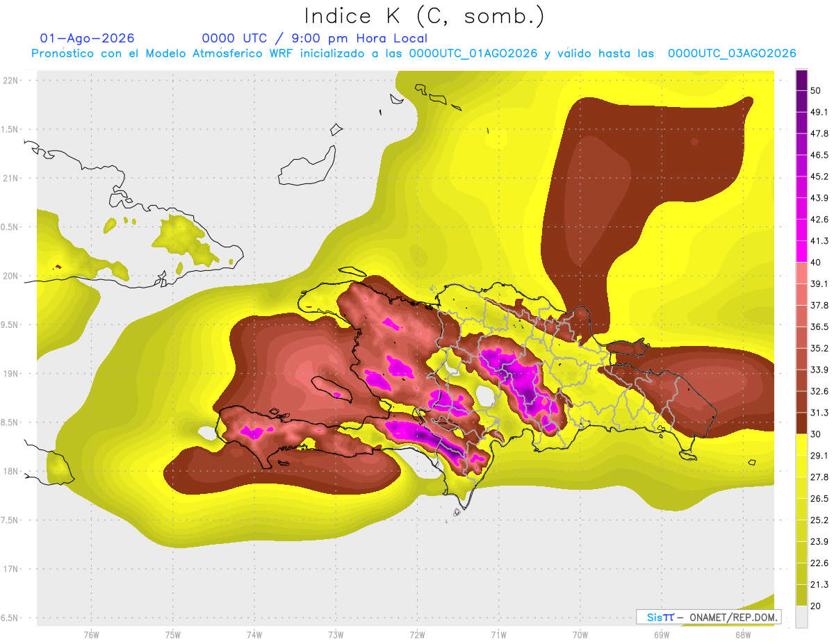Click the legend value '37.8'
The height and width of the screenshot is (644, 834).
(x=819, y=306)
